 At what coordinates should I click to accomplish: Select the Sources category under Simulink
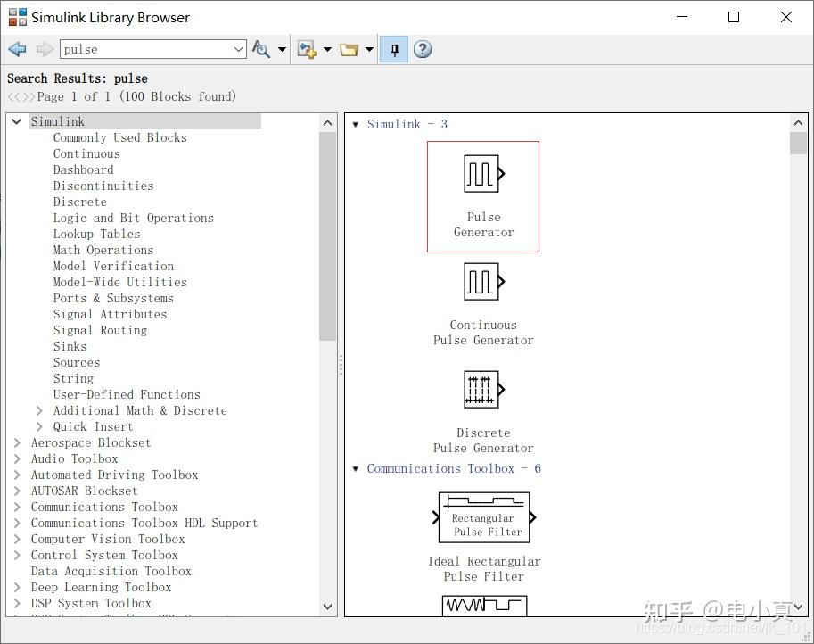pyautogui.click(x=76, y=362)
